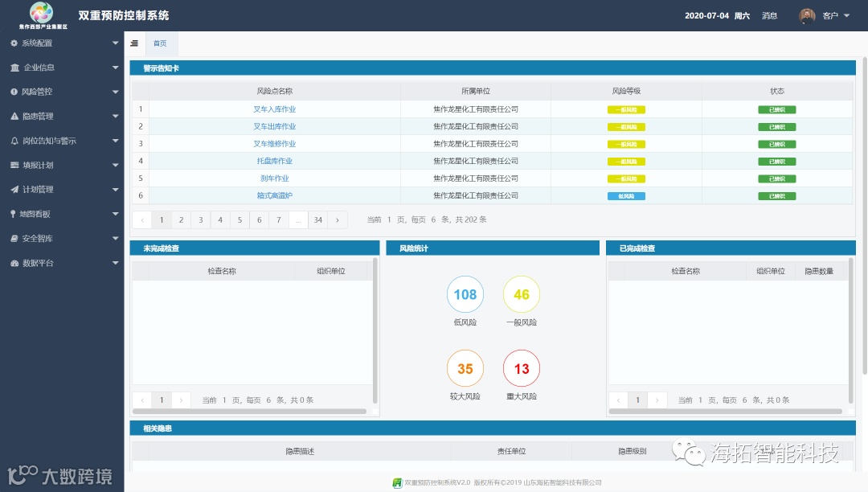Viewport: 868px width, 492px height.
Task: Expand 填报计划 menu arrow
Action: [x=115, y=165]
